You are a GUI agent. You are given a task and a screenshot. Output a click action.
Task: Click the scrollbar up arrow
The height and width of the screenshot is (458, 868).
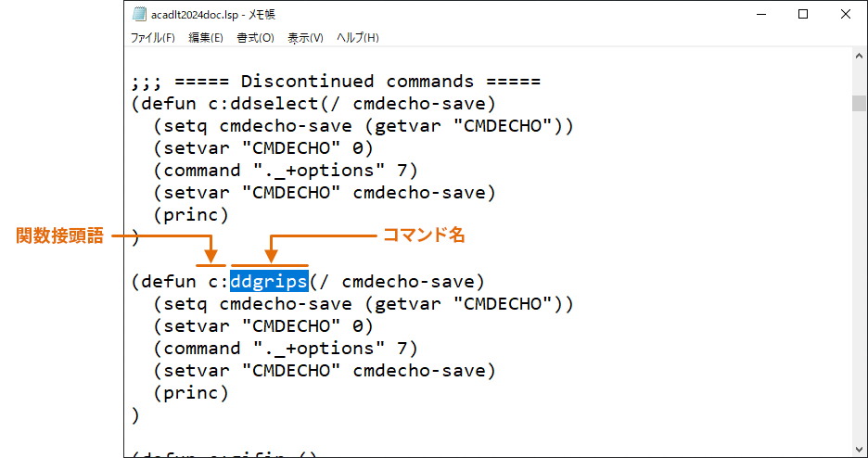[x=859, y=56]
